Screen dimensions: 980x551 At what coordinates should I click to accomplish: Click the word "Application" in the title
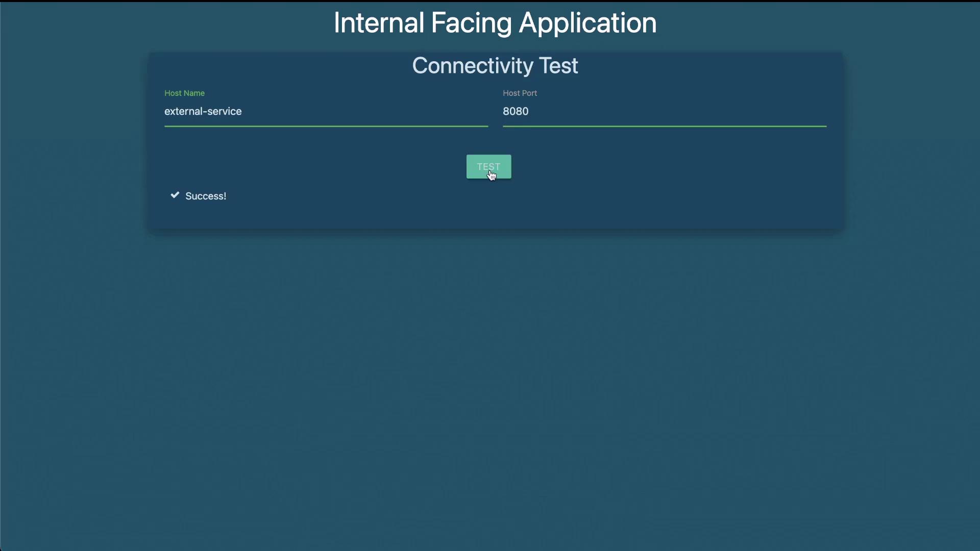point(587,23)
